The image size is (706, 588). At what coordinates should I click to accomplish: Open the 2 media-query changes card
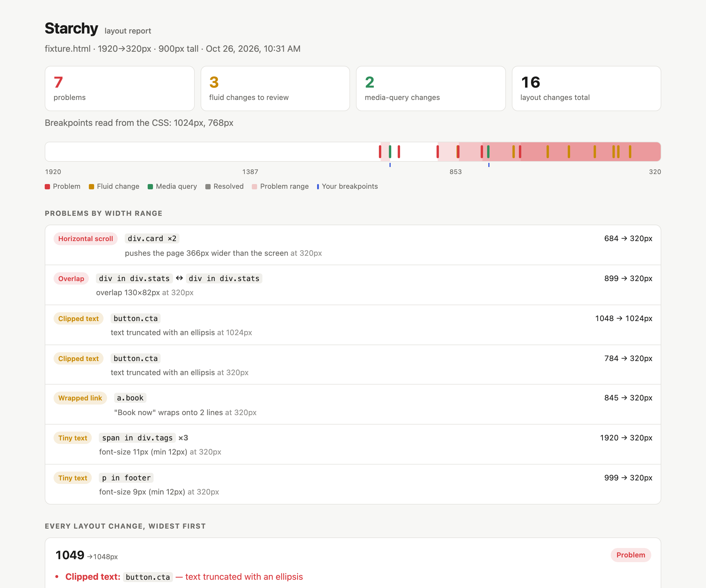[431, 88]
